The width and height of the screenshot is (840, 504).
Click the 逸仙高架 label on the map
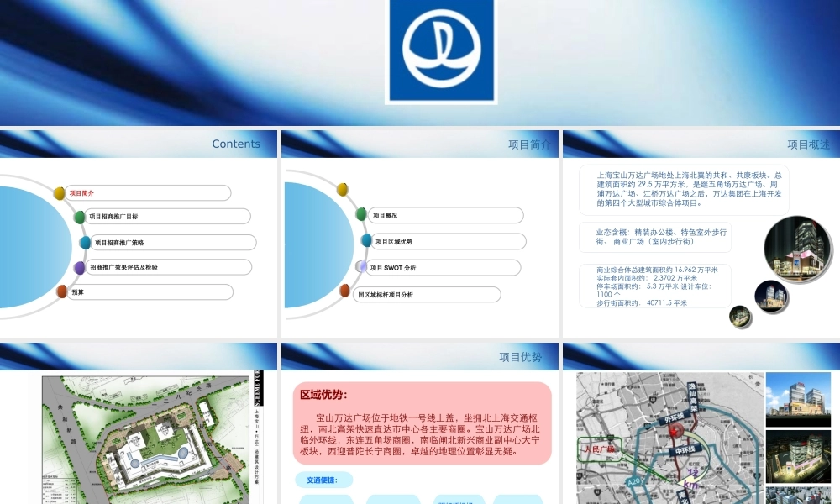click(x=692, y=396)
